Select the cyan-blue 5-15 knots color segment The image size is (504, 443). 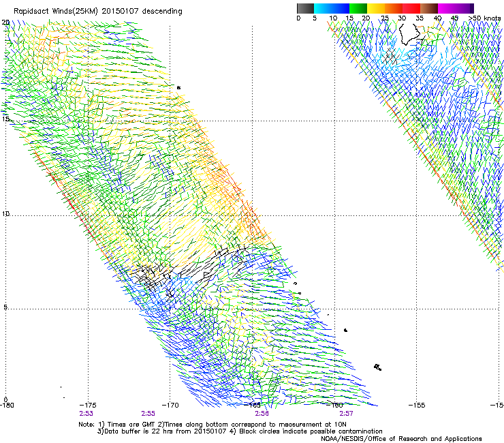tap(332, 8)
